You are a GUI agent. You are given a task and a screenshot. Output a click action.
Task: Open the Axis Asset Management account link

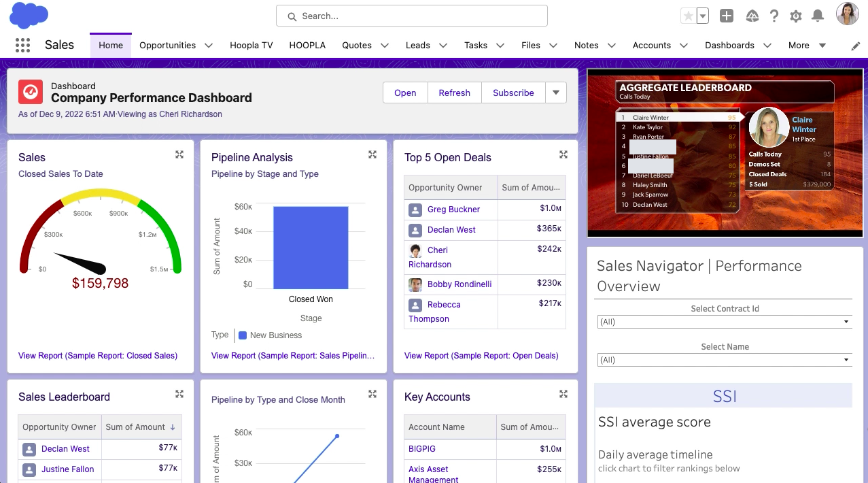tap(434, 474)
